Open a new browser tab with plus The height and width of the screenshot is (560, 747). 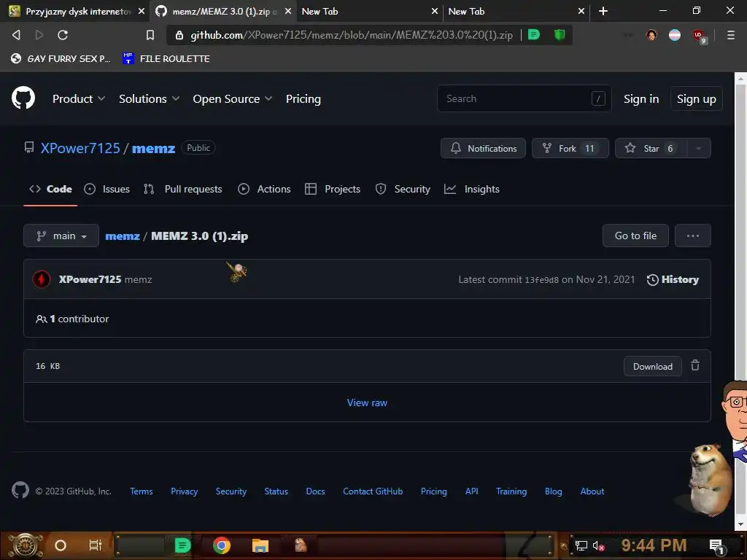tap(603, 11)
